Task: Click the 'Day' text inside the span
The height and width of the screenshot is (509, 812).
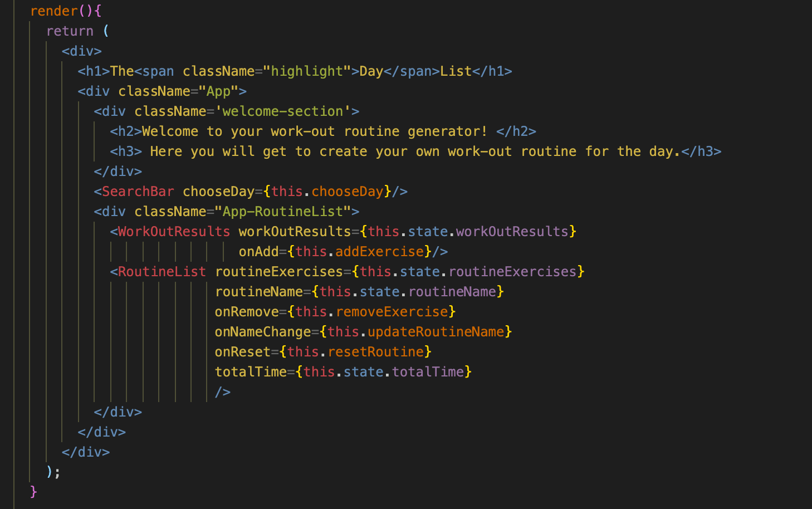Action: pyautogui.click(x=371, y=71)
